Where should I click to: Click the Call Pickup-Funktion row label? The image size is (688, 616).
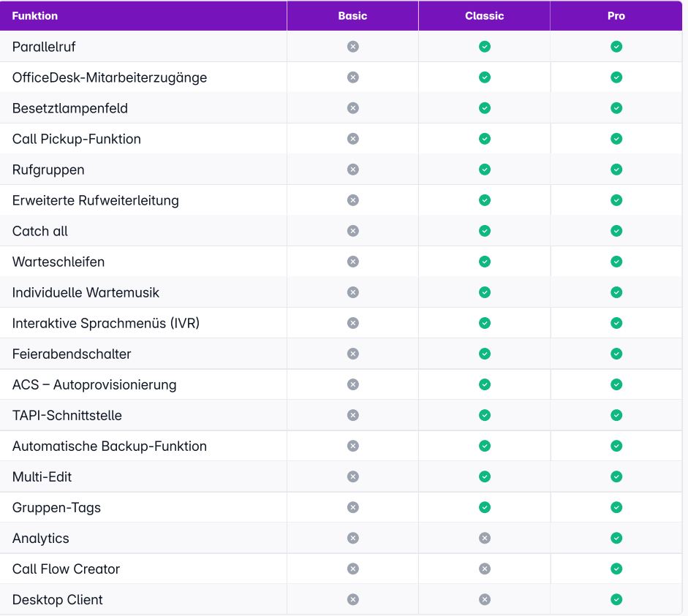(x=77, y=139)
